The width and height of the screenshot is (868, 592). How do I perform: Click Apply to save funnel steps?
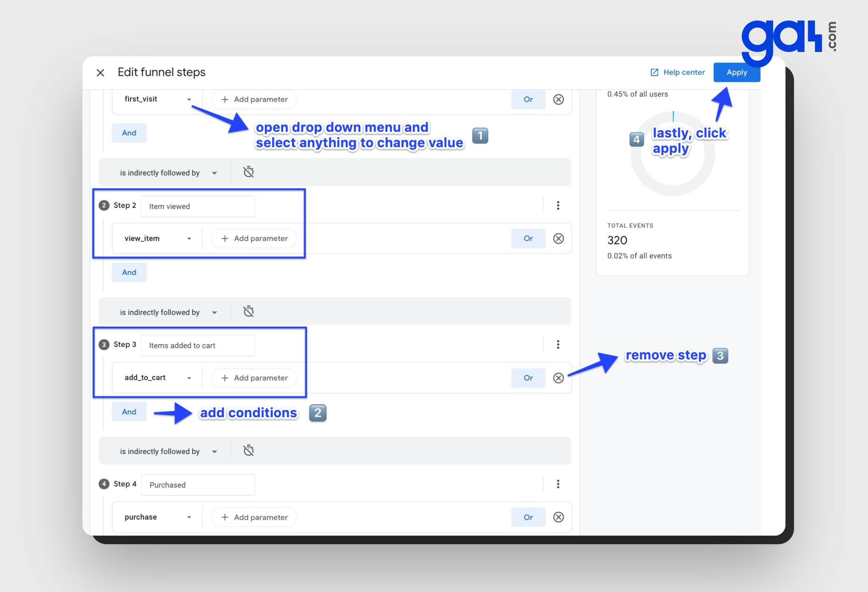[x=737, y=73]
